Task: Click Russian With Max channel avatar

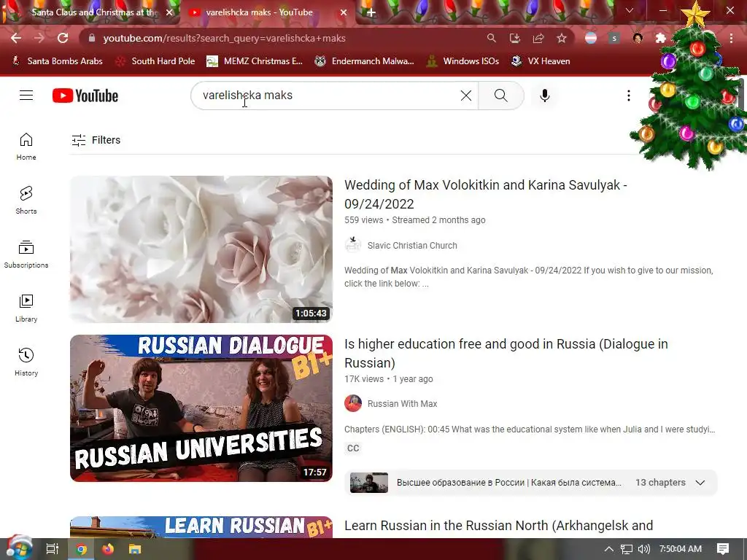Action: pyautogui.click(x=353, y=403)
